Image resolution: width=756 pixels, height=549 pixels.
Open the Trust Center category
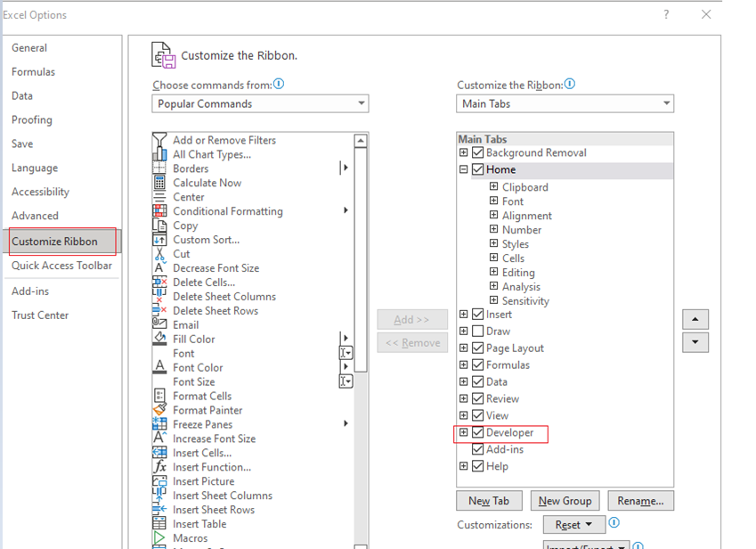(40, 314)
